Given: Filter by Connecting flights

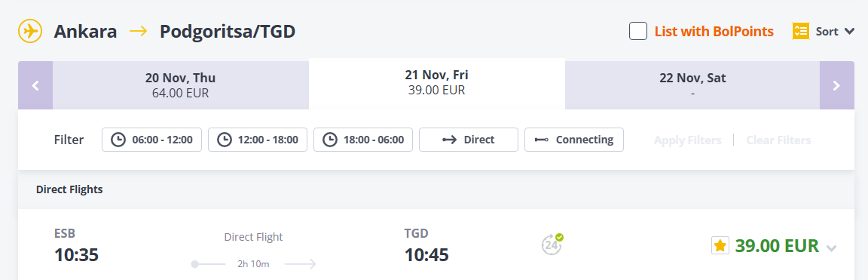Looking at the screenshot, I should click(x=574, y=140).
